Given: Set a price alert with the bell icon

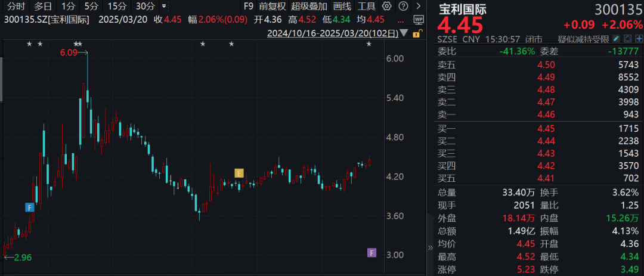Looking at the screenshot, I should pyautogui.click(x=627, y=39).
